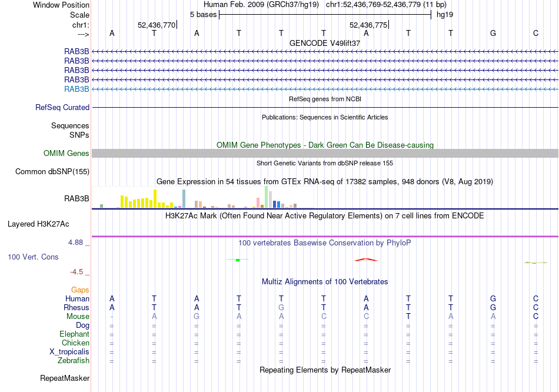Click the 5 bases scale bar
The height and width of the screenshot is (392, 559).
coord(325,15)
